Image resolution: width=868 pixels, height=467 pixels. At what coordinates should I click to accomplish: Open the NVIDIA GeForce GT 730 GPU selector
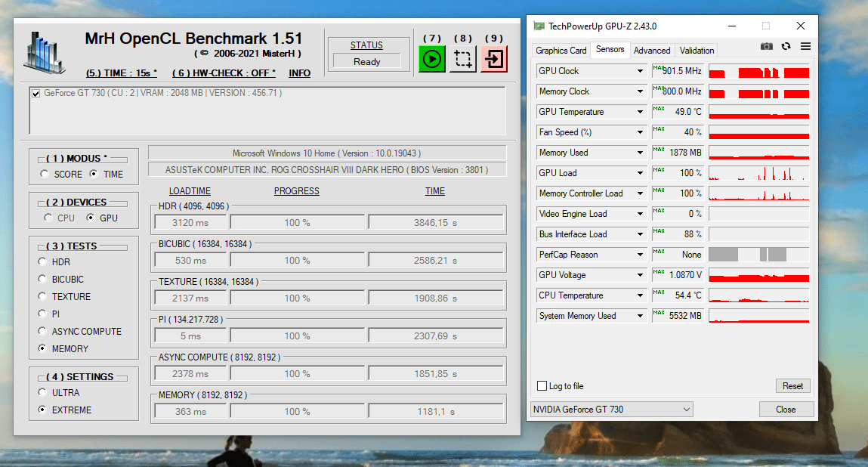612,410
